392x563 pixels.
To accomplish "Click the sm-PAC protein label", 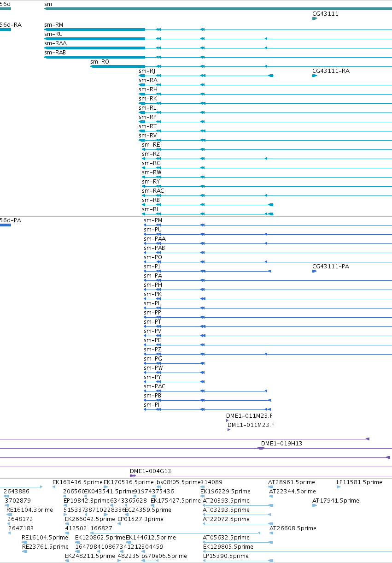I will [154, 386].
